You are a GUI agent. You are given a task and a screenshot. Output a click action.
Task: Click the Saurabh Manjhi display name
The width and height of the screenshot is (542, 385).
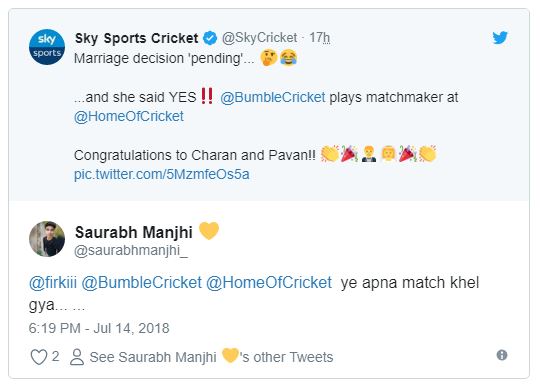click(x=134, y=232)
